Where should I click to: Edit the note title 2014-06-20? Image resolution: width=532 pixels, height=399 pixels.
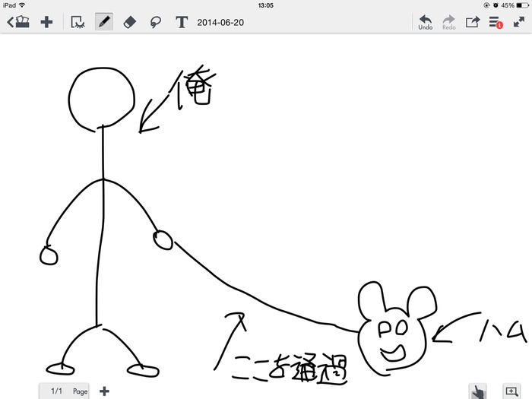[220, 23]
